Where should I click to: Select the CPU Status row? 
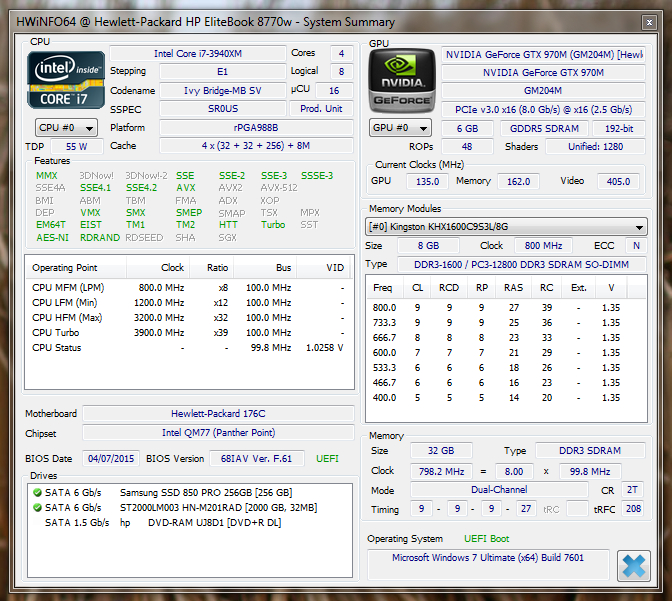click(x=189, y=348)
